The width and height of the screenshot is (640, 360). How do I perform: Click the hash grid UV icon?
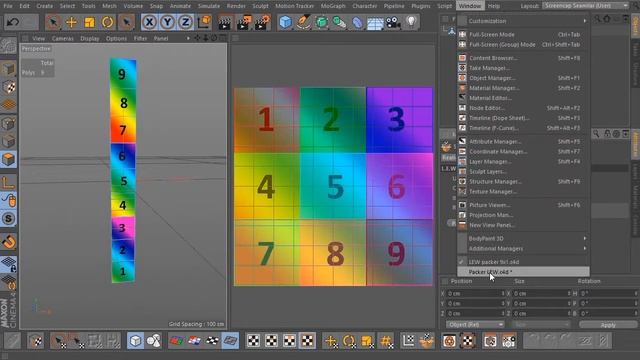(385, 340)
